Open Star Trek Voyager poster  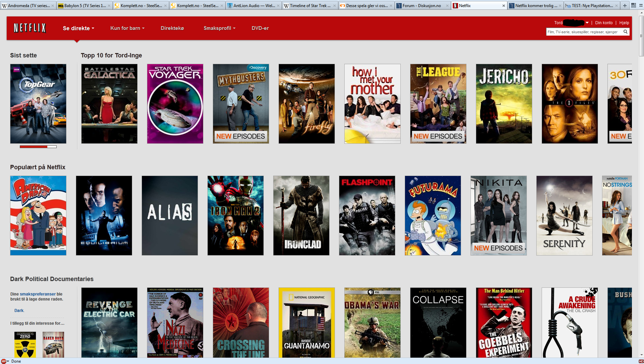click(x=175, y=104)
